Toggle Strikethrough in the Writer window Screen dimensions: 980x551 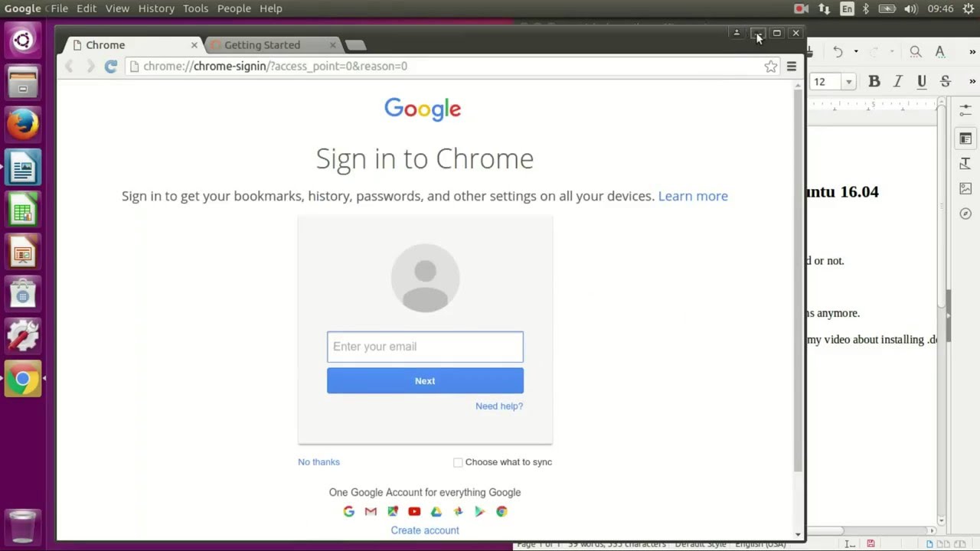pyautogui.click(x=946, y=81)
